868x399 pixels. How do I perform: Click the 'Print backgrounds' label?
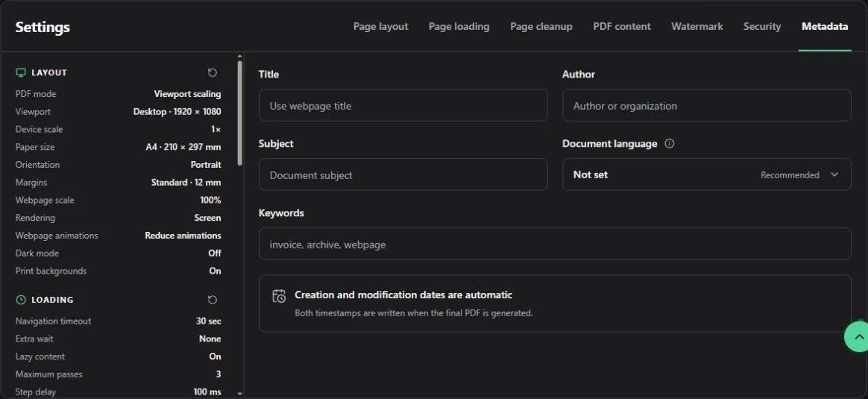[x=51, y=271]
